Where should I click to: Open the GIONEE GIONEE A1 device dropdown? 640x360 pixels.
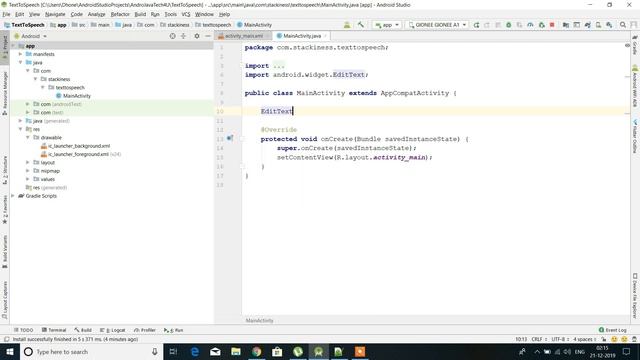pos(437,25)
